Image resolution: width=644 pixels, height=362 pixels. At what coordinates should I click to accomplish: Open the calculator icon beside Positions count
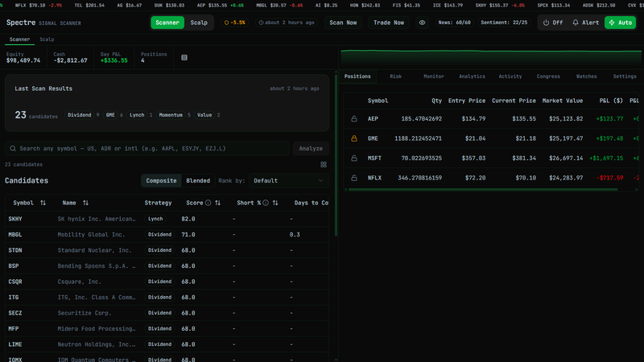(x=184, y=57)
